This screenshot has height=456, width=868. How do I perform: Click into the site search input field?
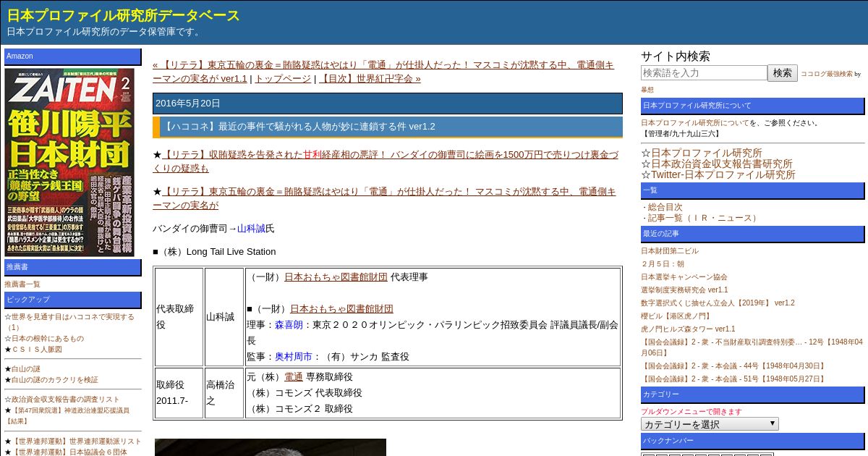point(704,73)
